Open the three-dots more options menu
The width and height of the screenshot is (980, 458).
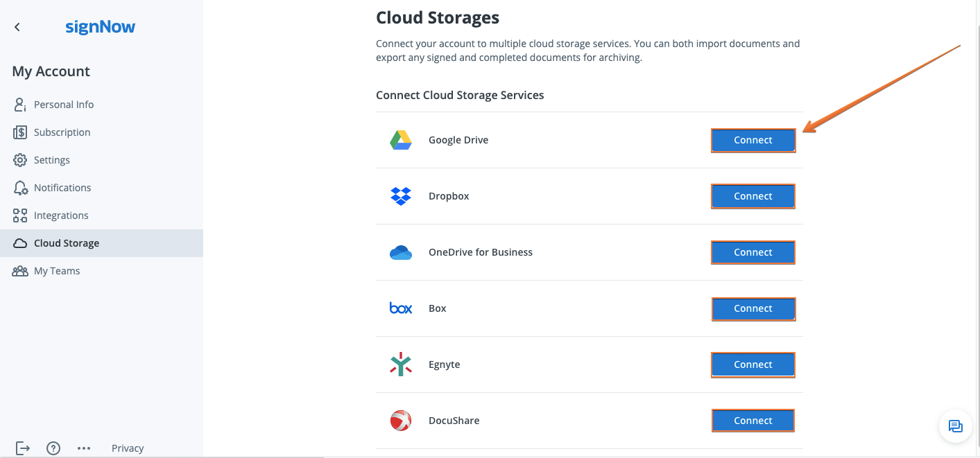click(x=84, y=448)
